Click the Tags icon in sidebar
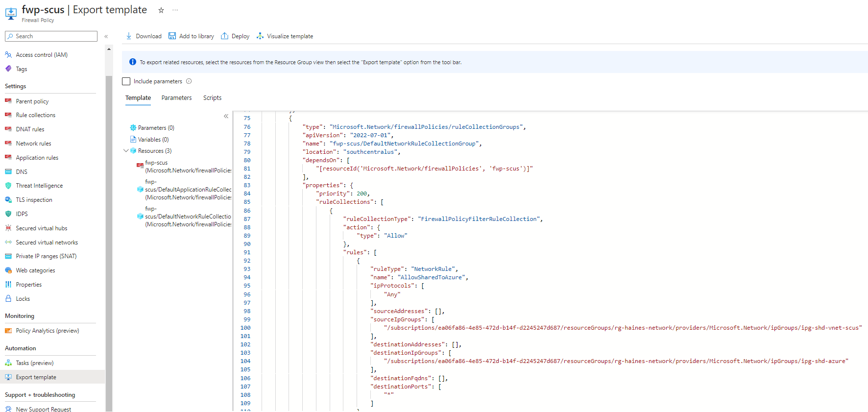 tap(8, 69)
